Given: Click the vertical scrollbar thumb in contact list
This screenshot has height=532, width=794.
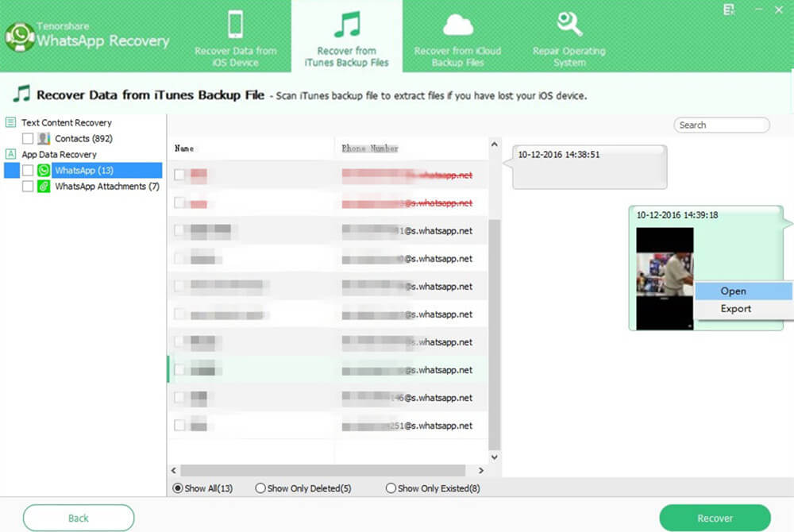Looking at the screenshot, I should [x=494, y=334].
